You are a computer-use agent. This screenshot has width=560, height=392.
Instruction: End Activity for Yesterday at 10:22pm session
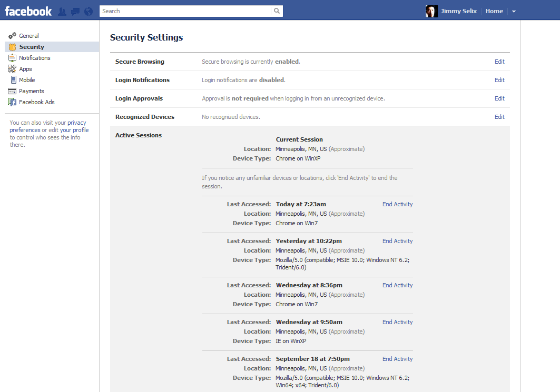(398, 241)
